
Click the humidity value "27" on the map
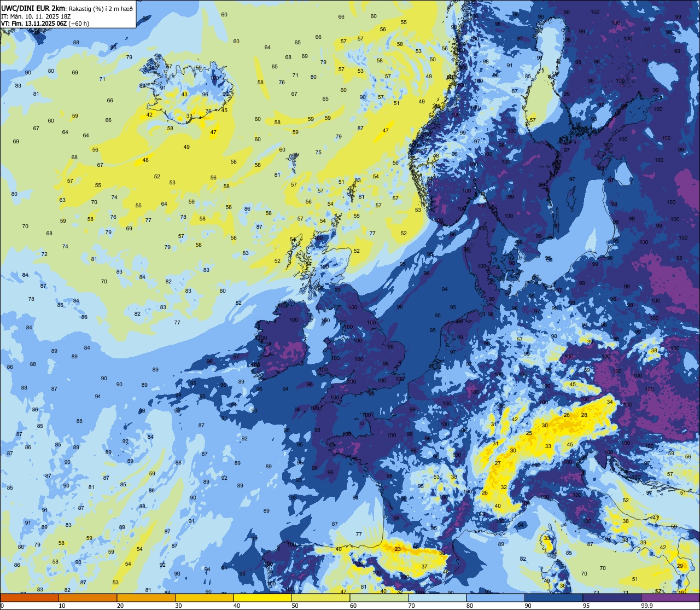498,463
